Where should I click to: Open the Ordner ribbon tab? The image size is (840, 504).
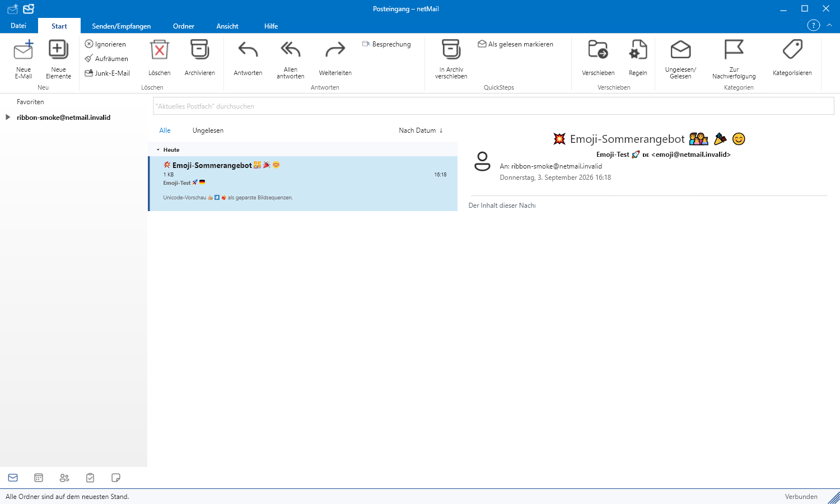(184, 26)
